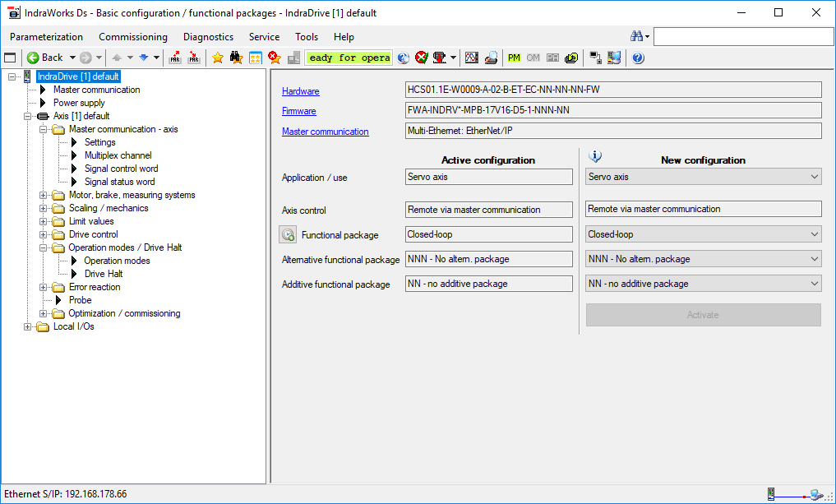The image size is (836, 504).
Task: Click the gray up arrow navigation icon
Action: pyautogui.click(x=117, y=58)
